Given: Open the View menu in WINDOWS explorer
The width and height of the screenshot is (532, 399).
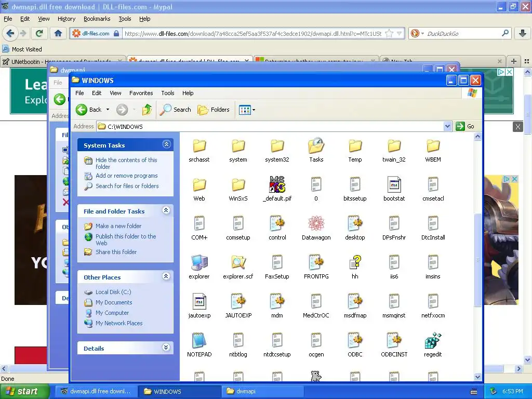Looking at the screenshot, I should [x=115, y=93].
